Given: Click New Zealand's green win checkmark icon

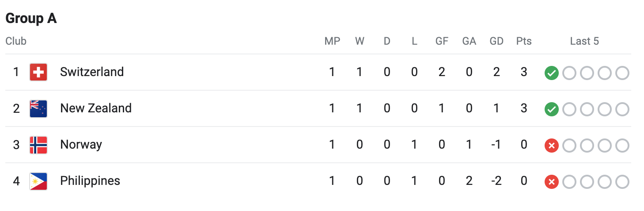Looking at the screenshot, I should click(x=551, y=109).
